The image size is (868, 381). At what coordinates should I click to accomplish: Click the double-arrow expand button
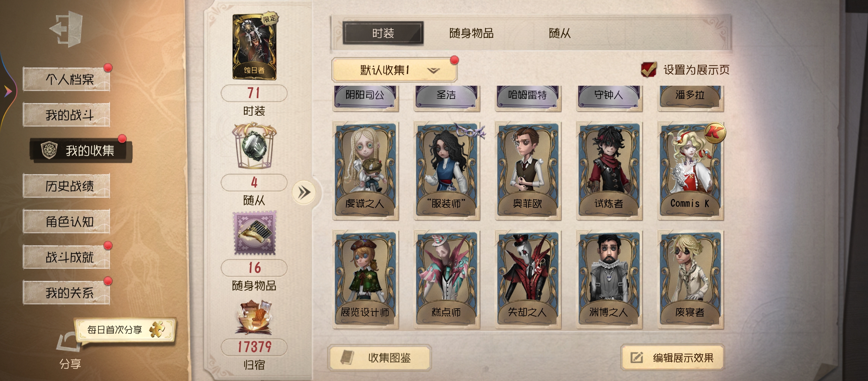click(x=304, y=193)
